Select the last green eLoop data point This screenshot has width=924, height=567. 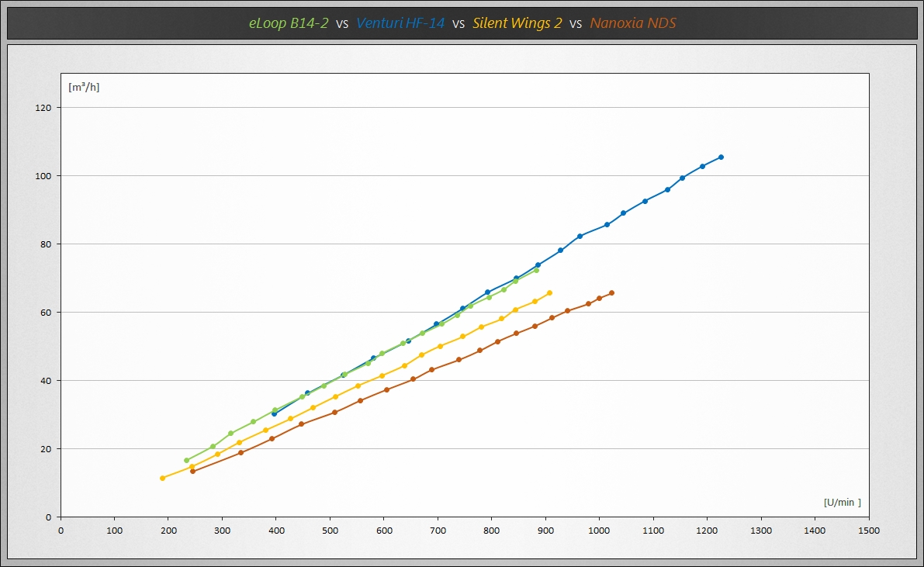coord(536,270)
